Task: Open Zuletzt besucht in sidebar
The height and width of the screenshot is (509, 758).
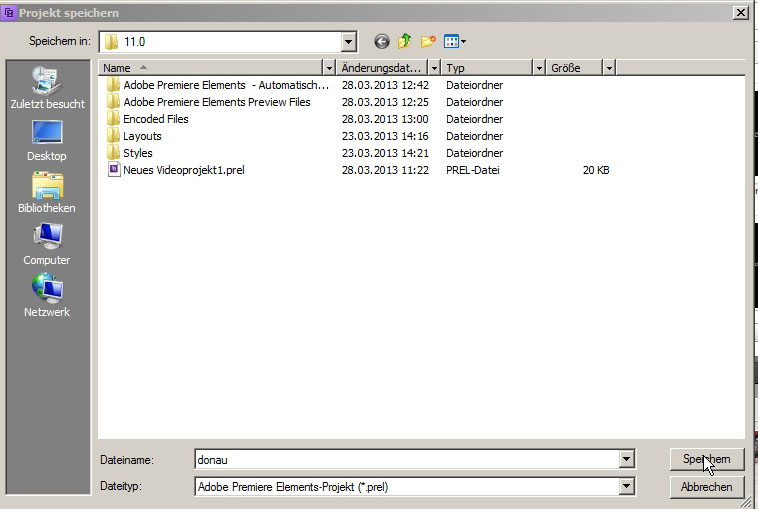Action: (x=47, y=87)
